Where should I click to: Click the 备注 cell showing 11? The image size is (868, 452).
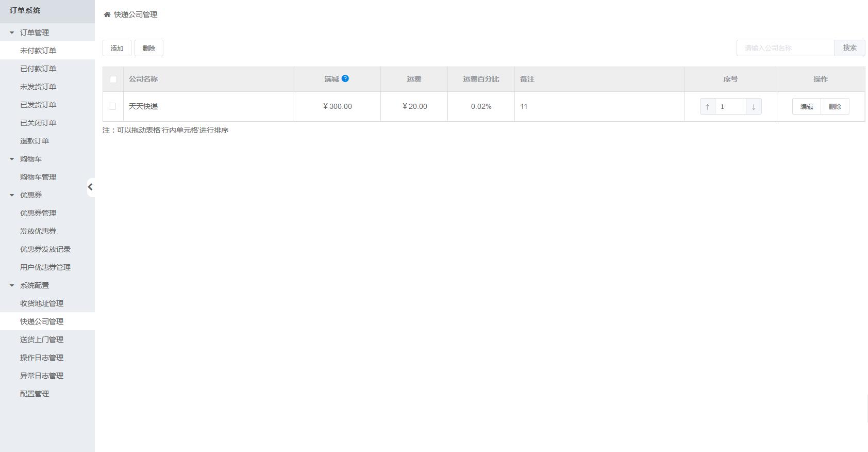pos(599,106)
